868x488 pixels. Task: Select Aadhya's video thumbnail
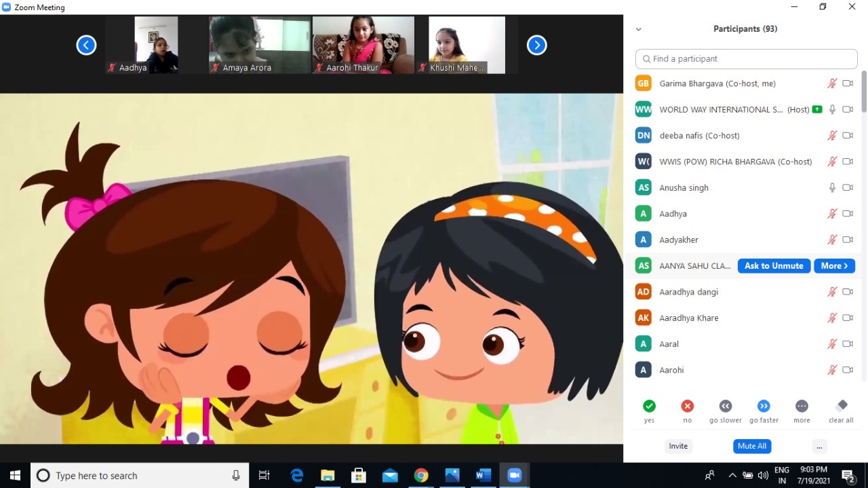click(157, 45)
